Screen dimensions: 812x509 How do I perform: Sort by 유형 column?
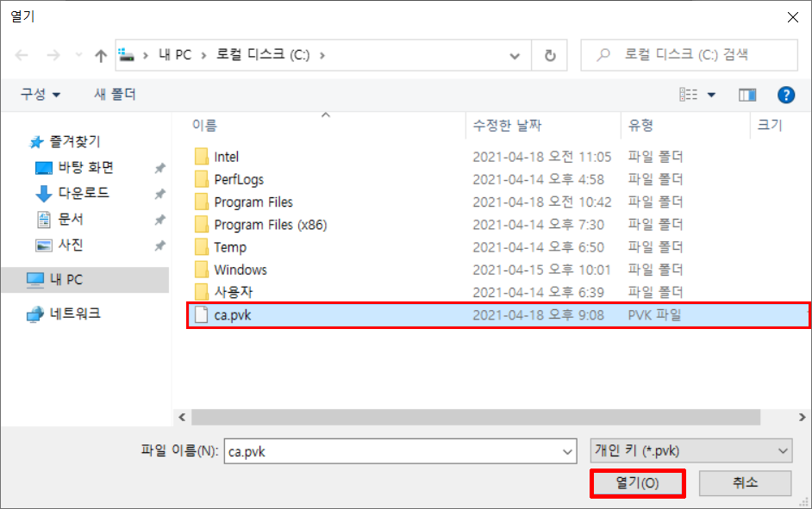pyautogui.click(x=640, y=125)
